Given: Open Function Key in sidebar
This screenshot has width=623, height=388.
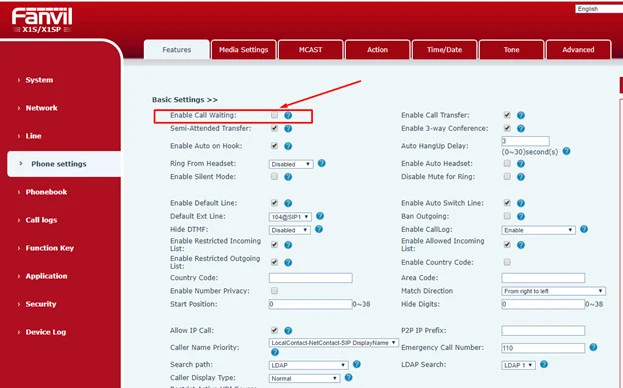Looking at the screenshot, I should [x=50, y=248].
